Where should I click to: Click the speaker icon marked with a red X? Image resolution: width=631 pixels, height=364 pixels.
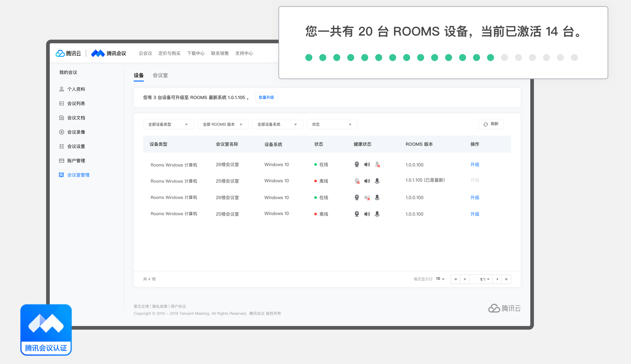tap(367, 198)
